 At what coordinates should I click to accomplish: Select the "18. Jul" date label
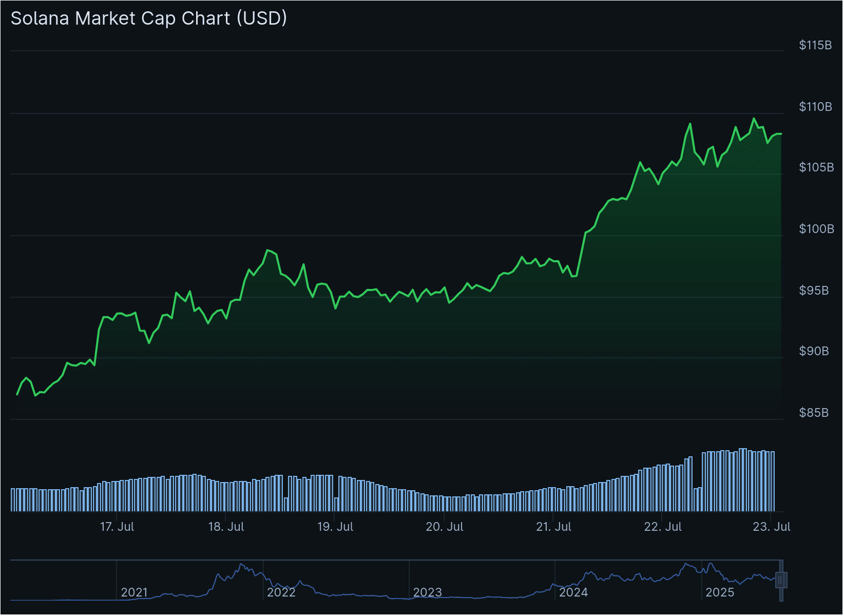pos(226,527)
